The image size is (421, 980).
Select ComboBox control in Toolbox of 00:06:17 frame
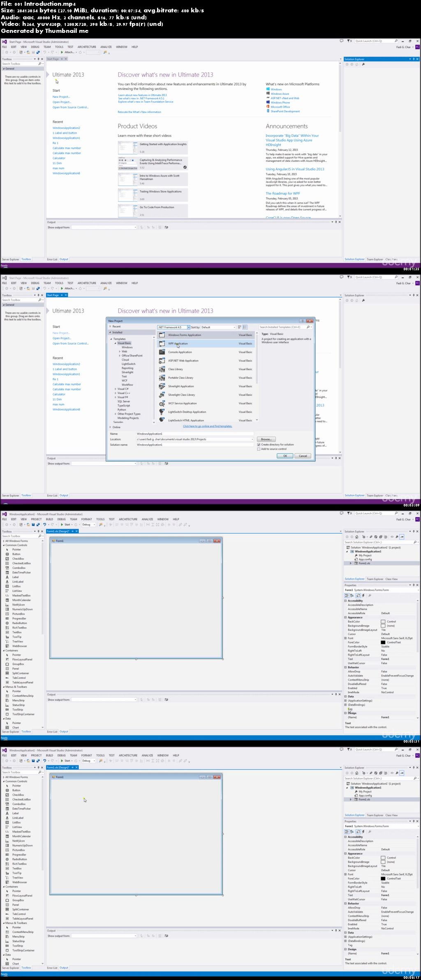[x=19, y=804]
